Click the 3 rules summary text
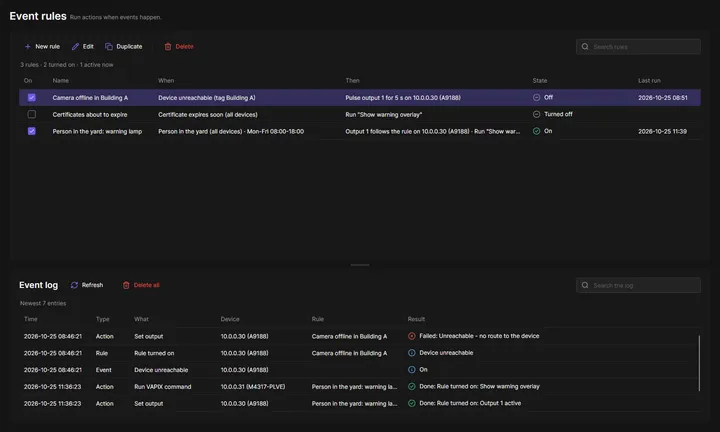This screenshot has height=432, width=720. [67, 65]
